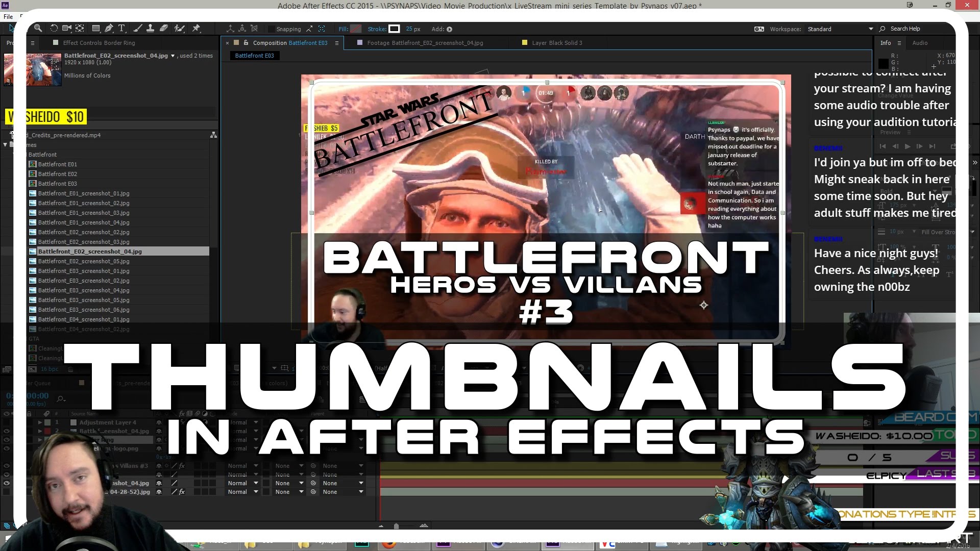This screenshot has width=980, height=551.
Task: Open the File menu
Action: pyautogui.click(x=8, y=16)
